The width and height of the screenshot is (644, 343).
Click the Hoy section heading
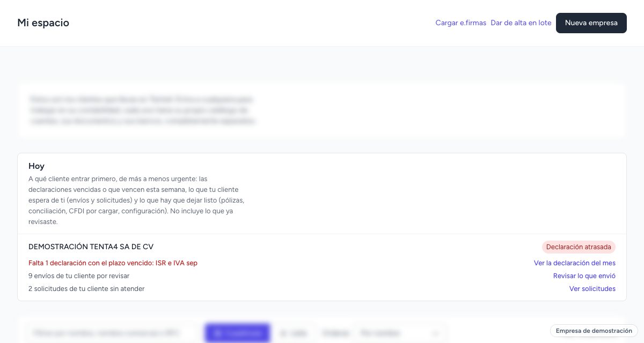(36, 166)
